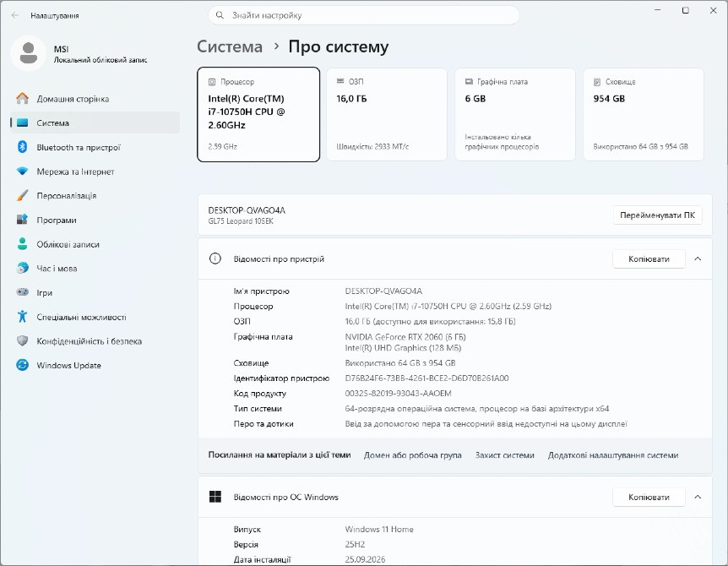This screenshot has height=566, width=728.
Task: Select the Графічна плата card
Action: tap(515, 115)
